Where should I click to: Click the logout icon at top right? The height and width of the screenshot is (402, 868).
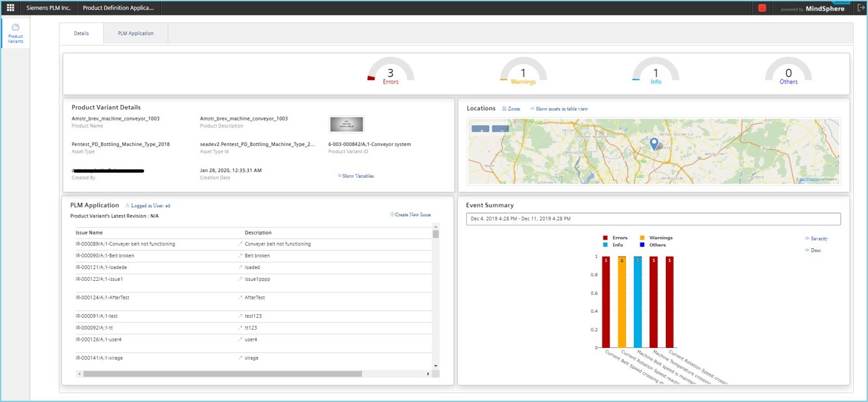tap(860, 8)
